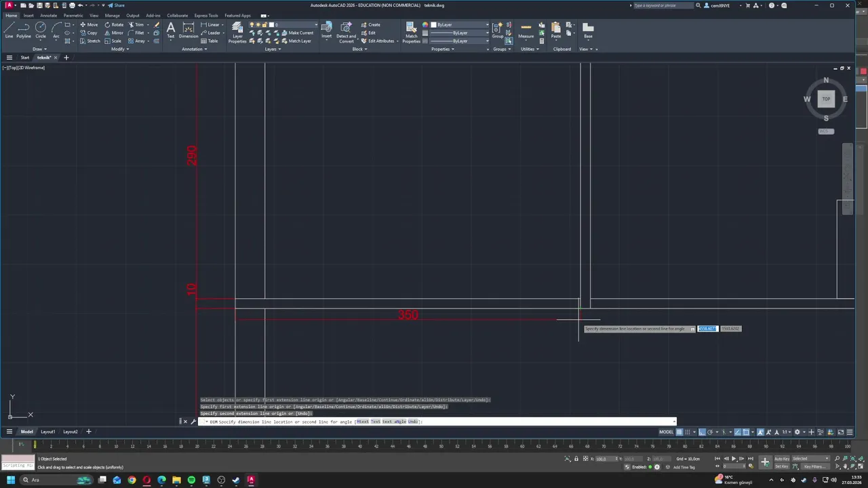Activate the Stretch command
868x488 pixels.
pyautogui.click(x=90, y=41)
